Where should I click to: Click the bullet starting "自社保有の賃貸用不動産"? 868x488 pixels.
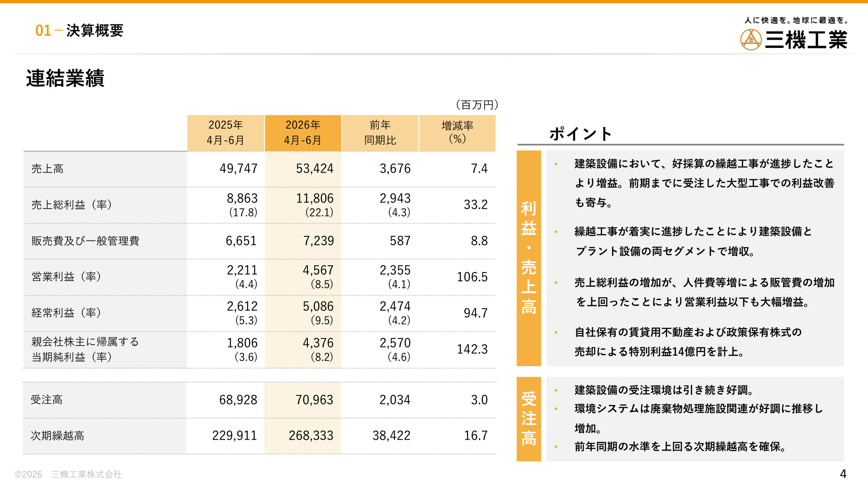[x=688, y=342]
